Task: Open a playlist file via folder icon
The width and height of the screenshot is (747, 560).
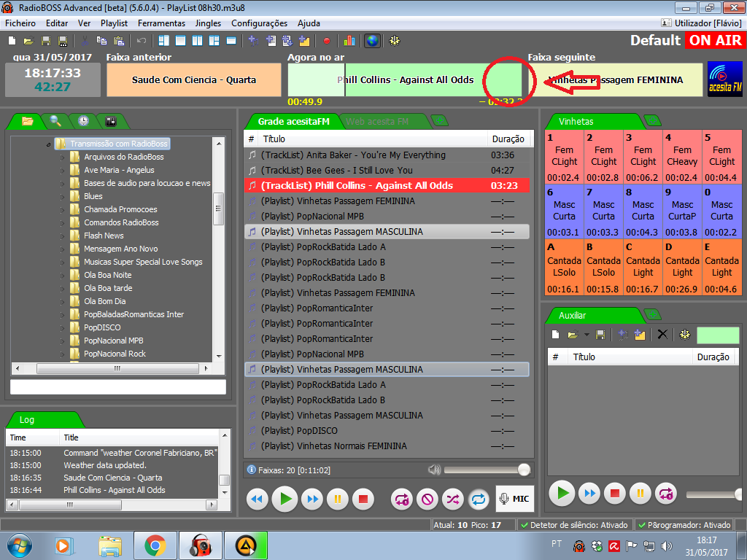Action: coord(28,41)
